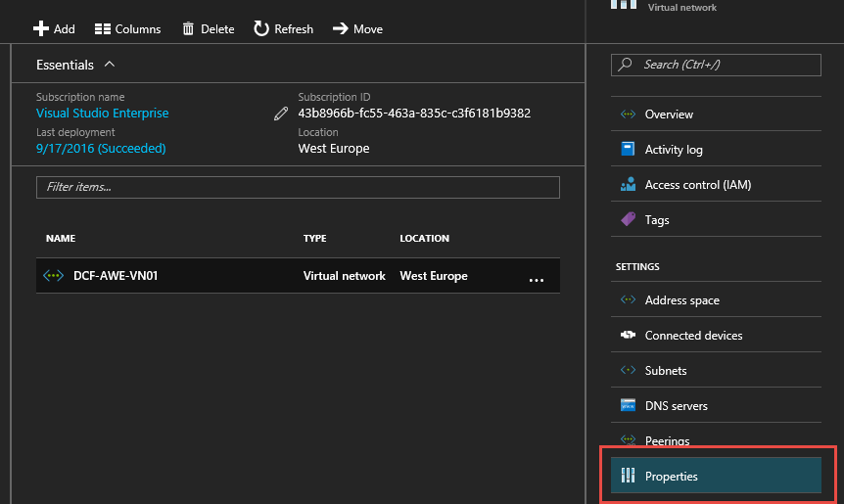The width and height of the screenshot is (844, 504).
Task: Click the Delete trash icon
Action: click(x=188, y=29)
